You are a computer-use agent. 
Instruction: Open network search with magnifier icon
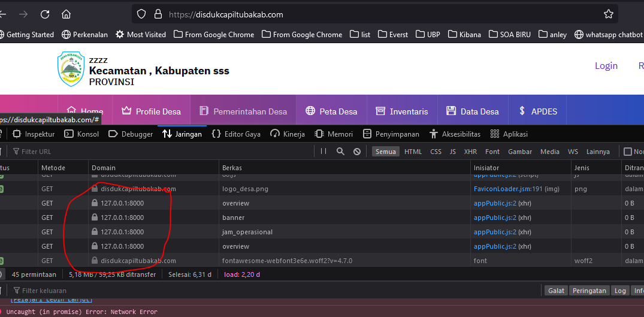pos(340,152)
